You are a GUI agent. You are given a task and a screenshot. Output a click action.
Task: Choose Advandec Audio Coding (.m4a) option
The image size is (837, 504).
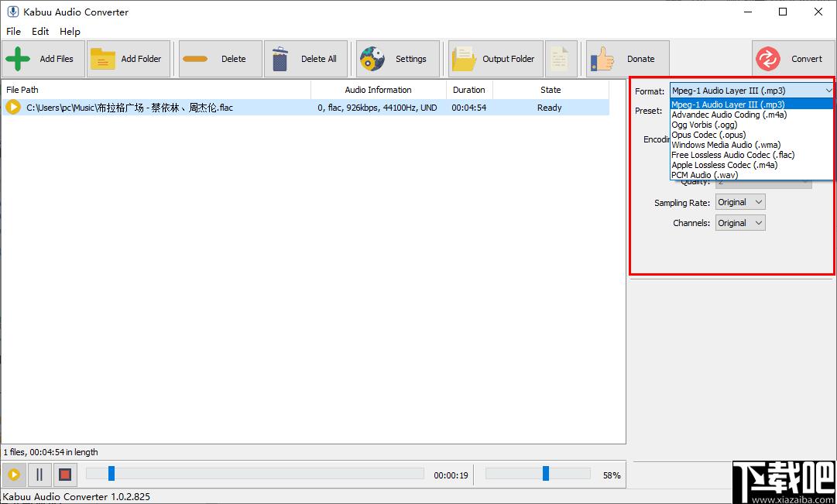(752, 115)
